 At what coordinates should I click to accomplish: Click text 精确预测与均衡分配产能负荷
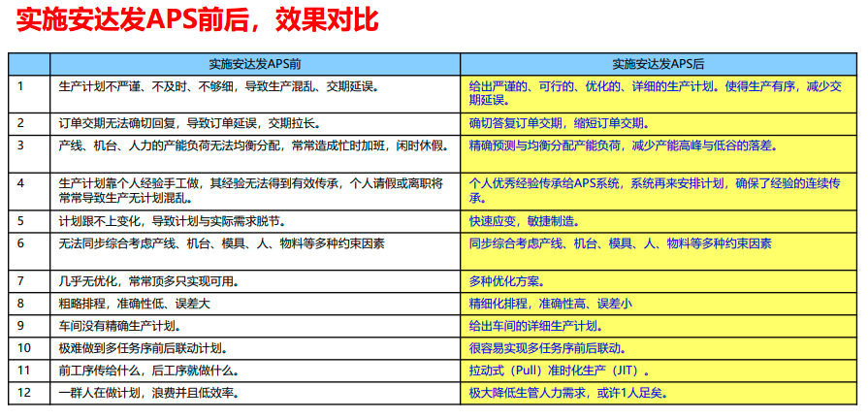pyautogui.click(x=545, y=145)
